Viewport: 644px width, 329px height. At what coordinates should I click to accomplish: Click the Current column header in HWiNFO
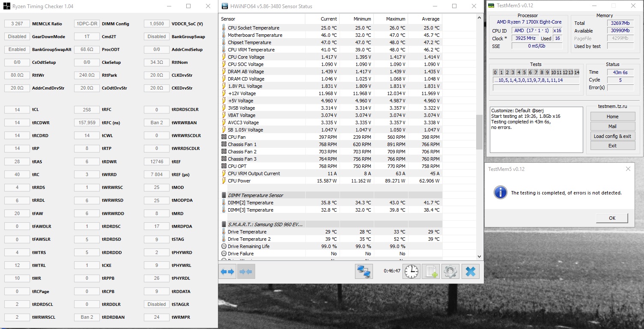pyautogui.click(x=322, y=19)
